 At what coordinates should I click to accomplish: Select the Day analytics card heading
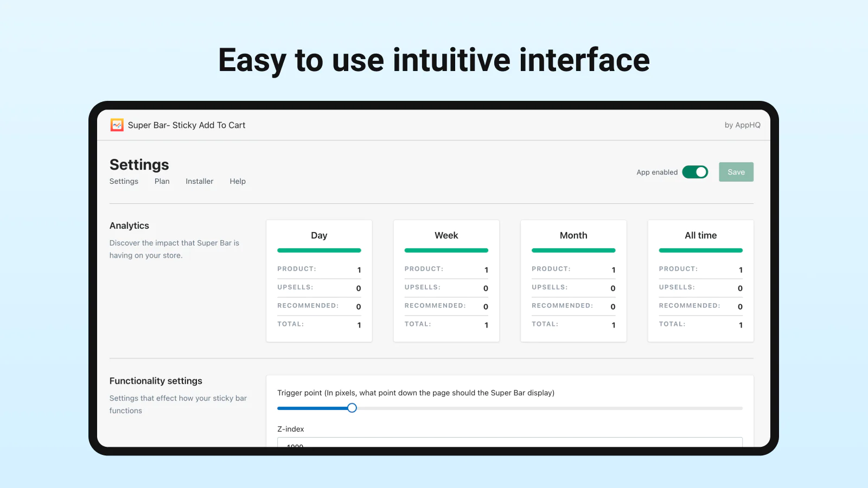click(319, 235)
